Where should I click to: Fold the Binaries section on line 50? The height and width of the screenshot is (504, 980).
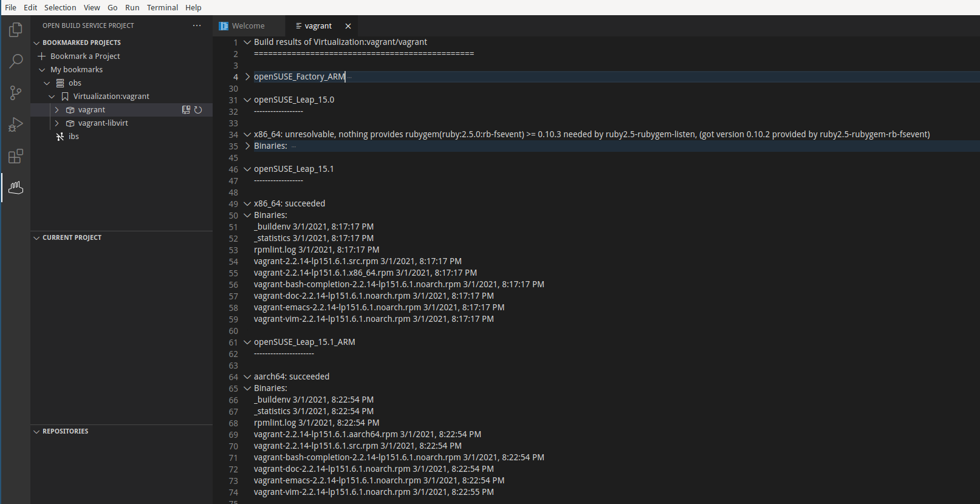(247, 216)
